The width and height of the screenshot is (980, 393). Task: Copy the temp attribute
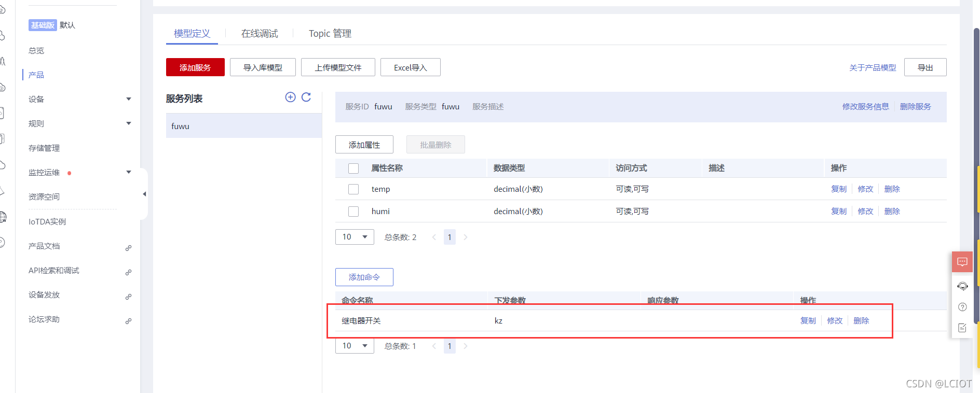click(x=839, y=189)
